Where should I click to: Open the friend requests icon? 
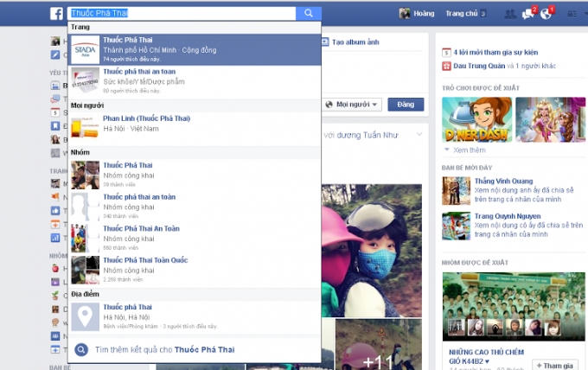(508, 14)
